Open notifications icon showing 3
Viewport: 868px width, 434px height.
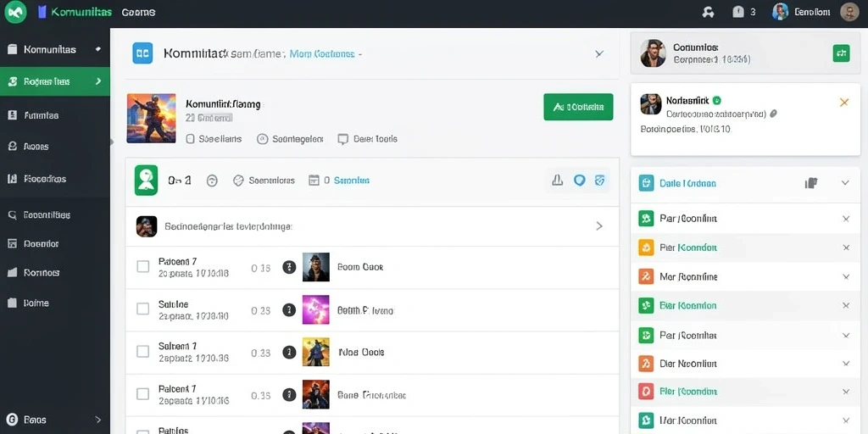738,12
